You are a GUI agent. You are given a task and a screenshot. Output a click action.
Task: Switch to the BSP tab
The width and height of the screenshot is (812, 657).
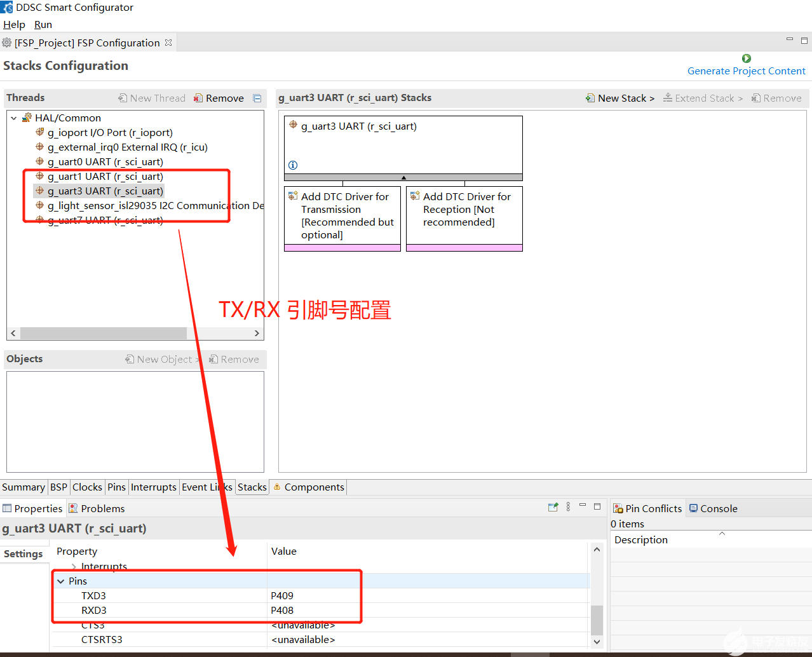(x=58, y=487)
